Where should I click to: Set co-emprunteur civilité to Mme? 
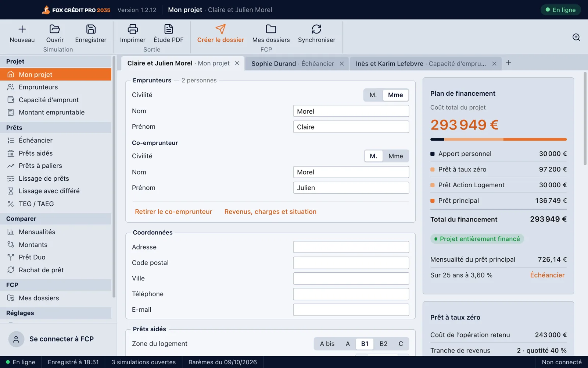tap(396, 156)
